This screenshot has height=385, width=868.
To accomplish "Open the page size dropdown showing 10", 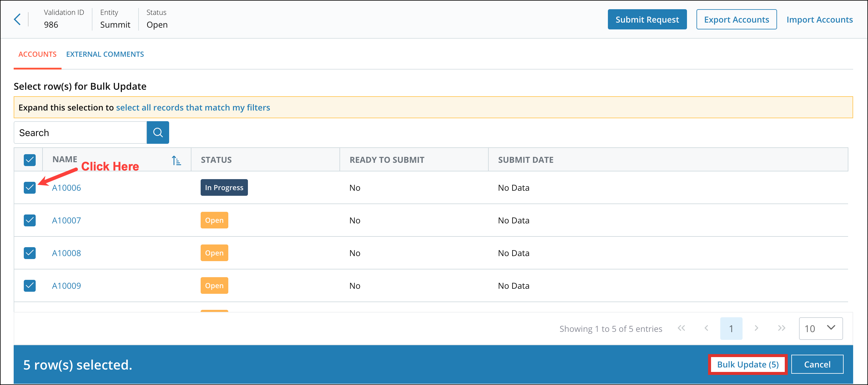I will pos(820,329).
